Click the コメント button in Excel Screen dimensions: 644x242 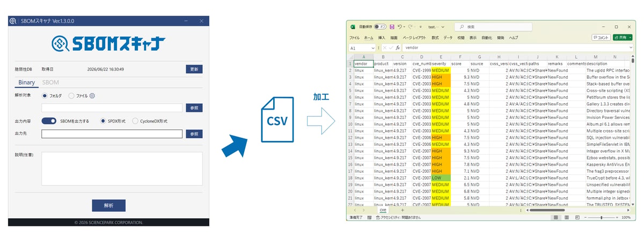click(601, 38)
